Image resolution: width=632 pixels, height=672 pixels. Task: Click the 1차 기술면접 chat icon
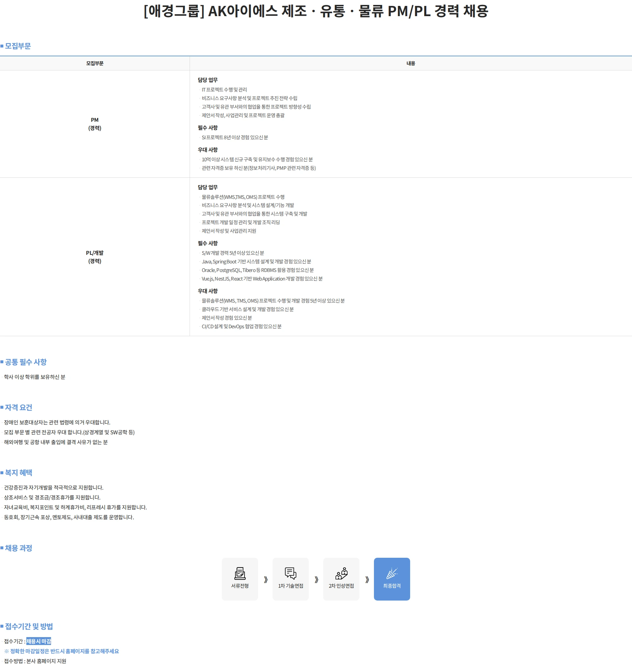(290, 574)
